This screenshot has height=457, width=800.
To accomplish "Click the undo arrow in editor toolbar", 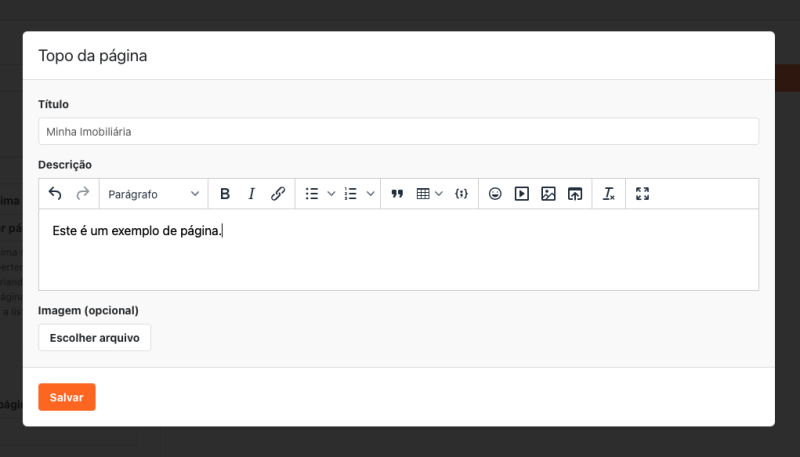I will click(x=55, y=194).
